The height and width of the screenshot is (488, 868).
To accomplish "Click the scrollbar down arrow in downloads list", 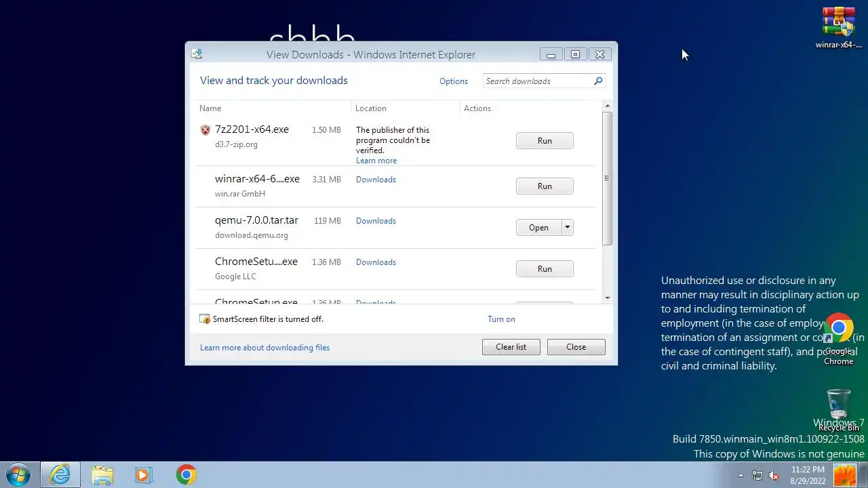I will [607, 298].
